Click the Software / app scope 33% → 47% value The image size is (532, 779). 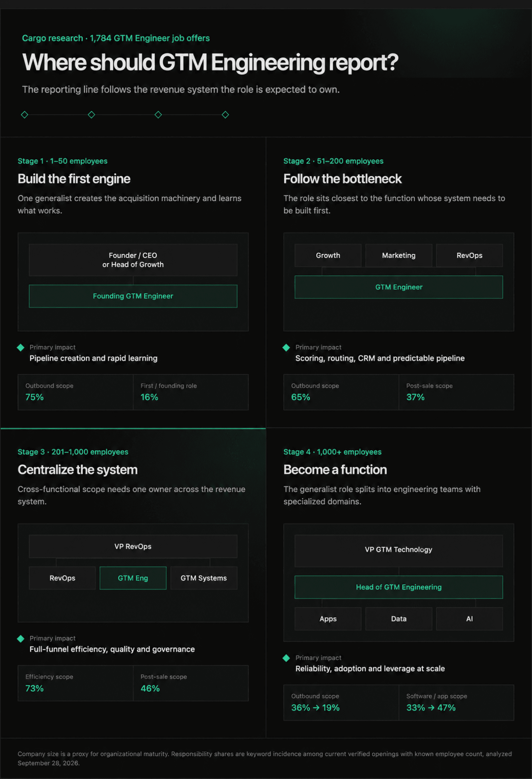[431, 708]
